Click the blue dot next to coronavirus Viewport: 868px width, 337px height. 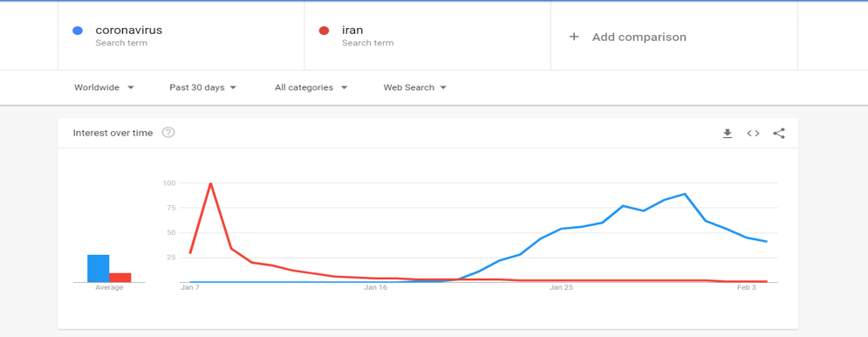pos(78,31)
